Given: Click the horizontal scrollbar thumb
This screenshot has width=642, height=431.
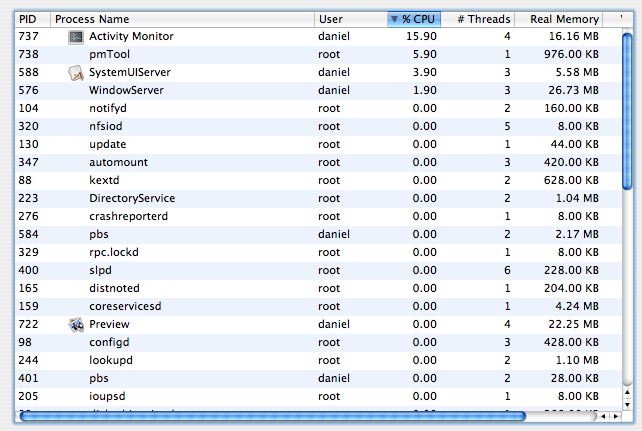Looking at the screenshot, I should 273,416.
